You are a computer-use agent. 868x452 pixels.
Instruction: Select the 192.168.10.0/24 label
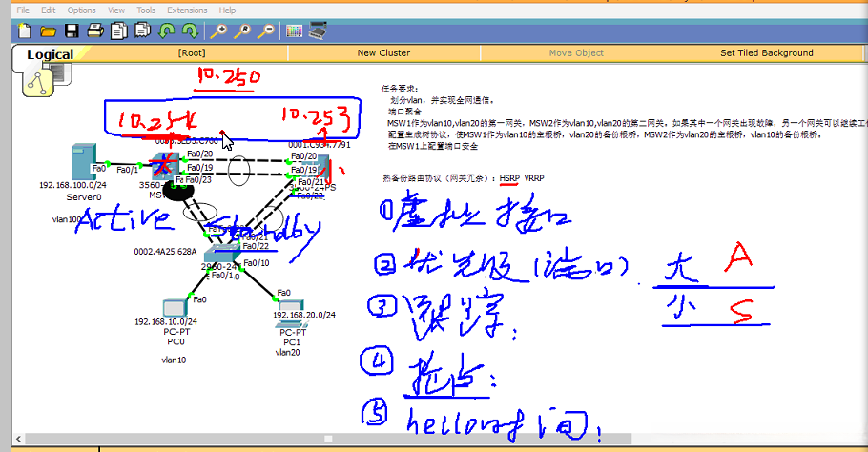pos(166,321)
